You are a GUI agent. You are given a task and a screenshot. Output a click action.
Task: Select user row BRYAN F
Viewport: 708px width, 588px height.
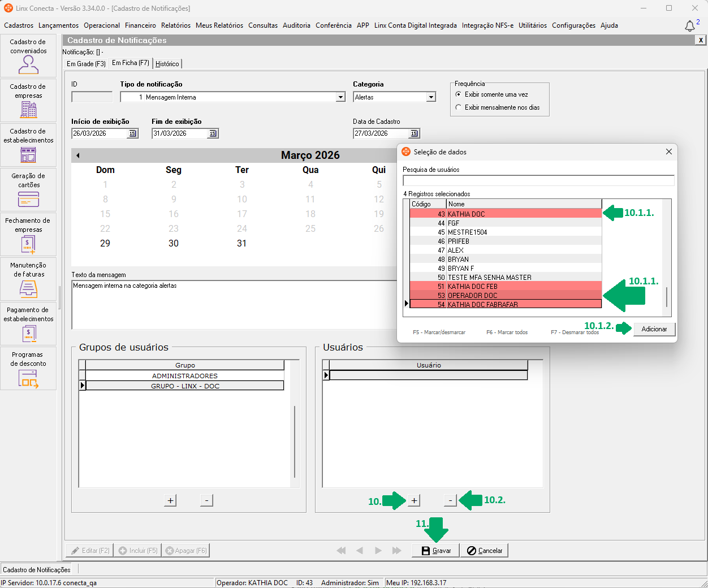[x=506, y=269]
